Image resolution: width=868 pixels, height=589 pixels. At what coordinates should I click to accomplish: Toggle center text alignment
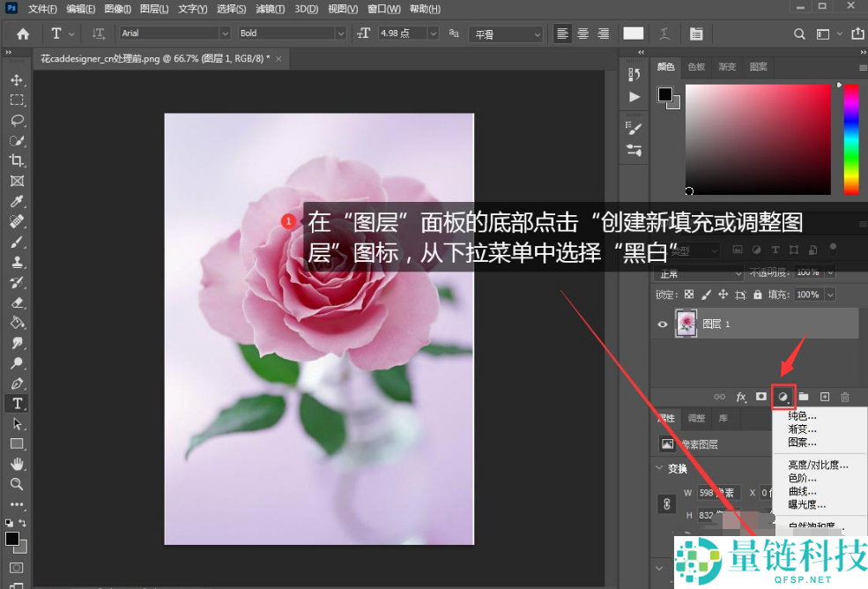pos(582,34)
